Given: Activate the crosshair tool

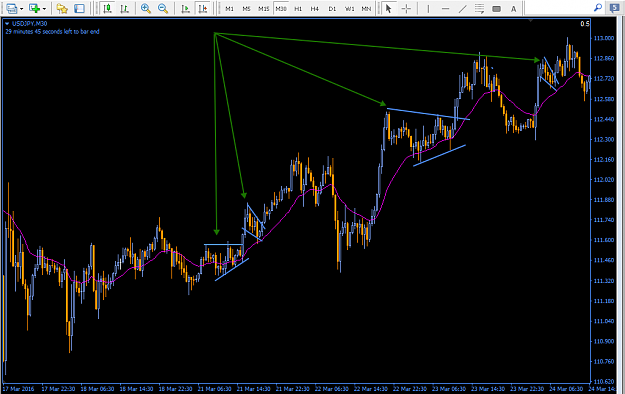Looking at the screenshot, I should [406, 8].
